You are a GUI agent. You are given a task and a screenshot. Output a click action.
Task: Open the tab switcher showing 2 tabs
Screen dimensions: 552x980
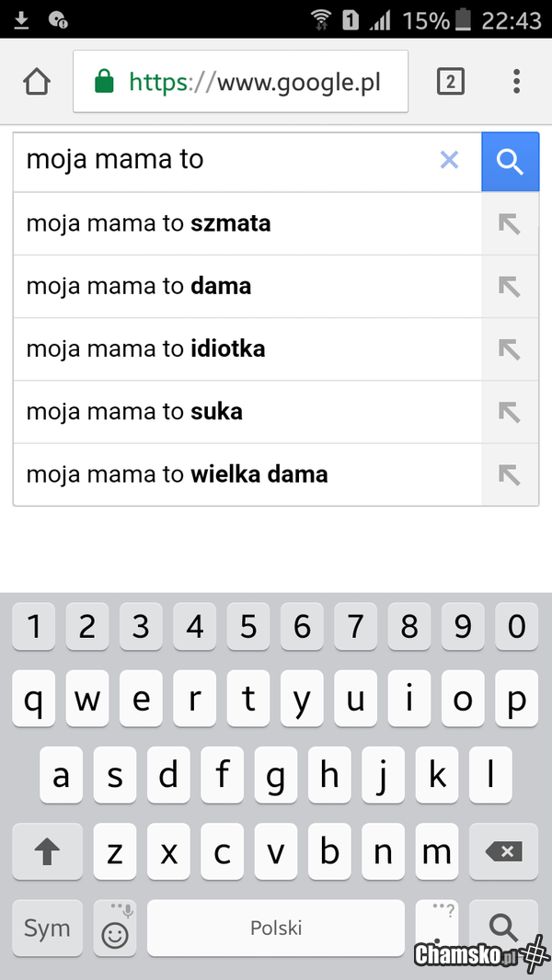tap(449, 82)
